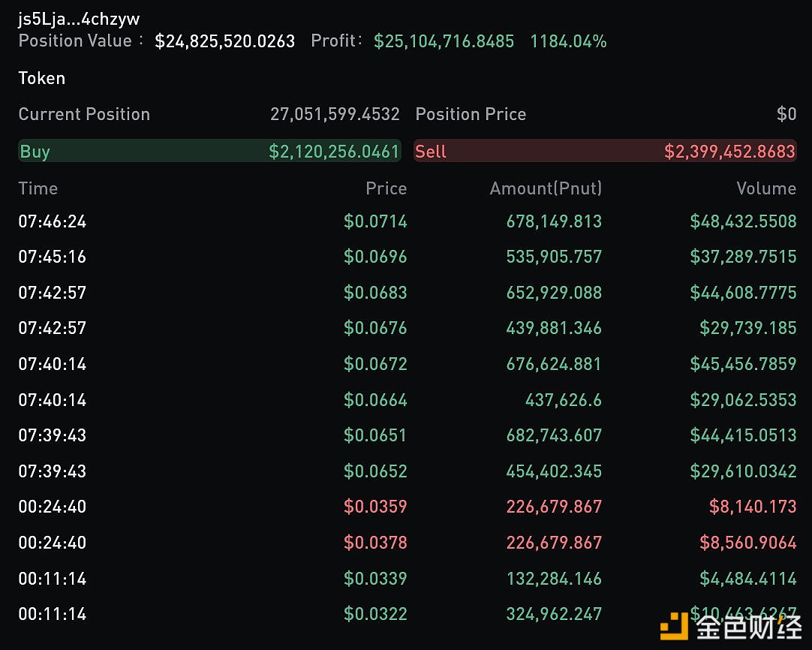Click volume $48,432.5508

(x=743, y=221)
